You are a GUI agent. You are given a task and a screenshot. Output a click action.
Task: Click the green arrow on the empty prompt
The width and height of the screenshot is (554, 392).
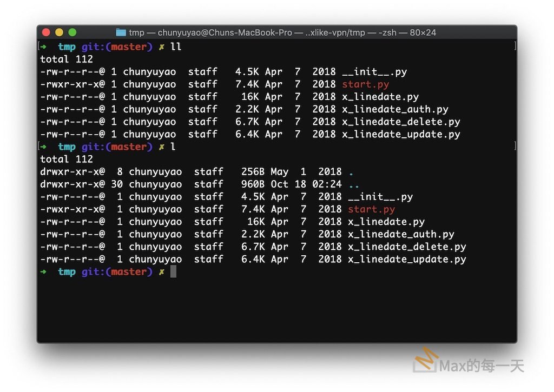[x=43, y=272]
